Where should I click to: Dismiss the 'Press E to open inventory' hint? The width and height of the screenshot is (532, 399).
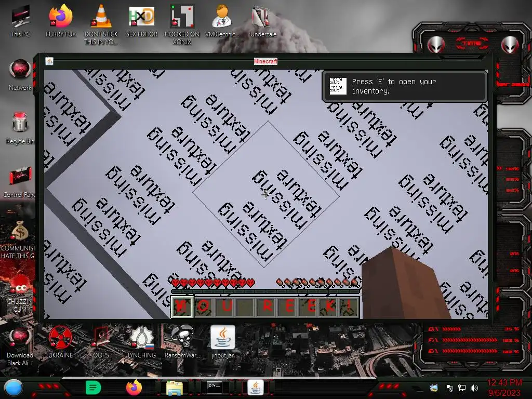404,86
